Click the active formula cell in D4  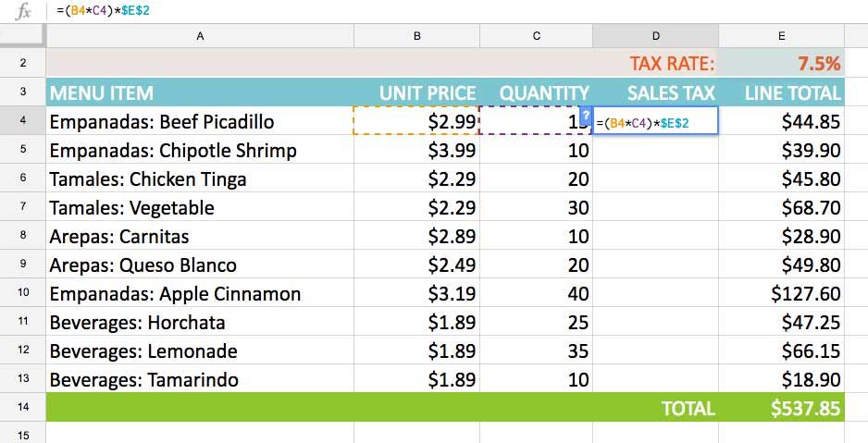click(x=655, y=120)
